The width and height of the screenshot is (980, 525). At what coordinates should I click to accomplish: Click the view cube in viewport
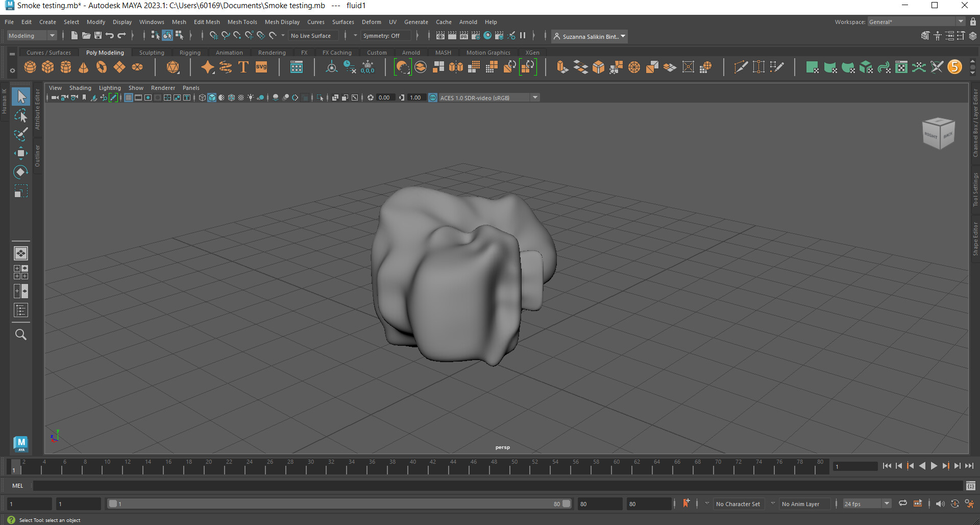(x=938, y=134)
